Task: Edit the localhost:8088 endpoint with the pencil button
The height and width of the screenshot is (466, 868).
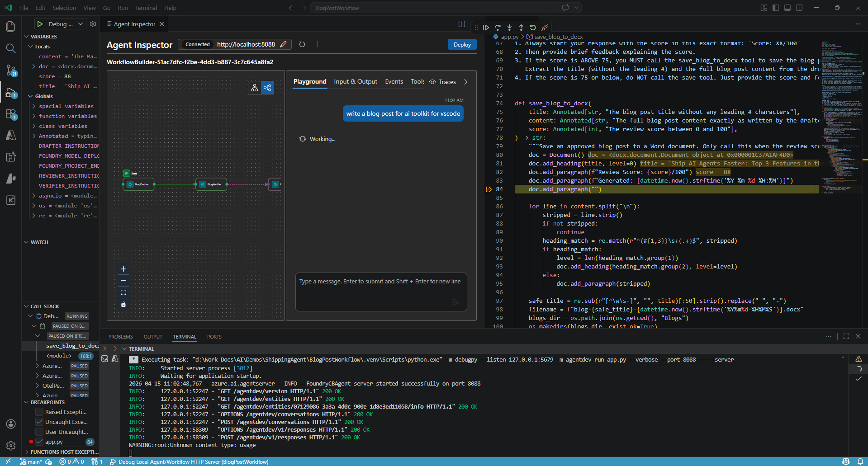Action: 284,44
